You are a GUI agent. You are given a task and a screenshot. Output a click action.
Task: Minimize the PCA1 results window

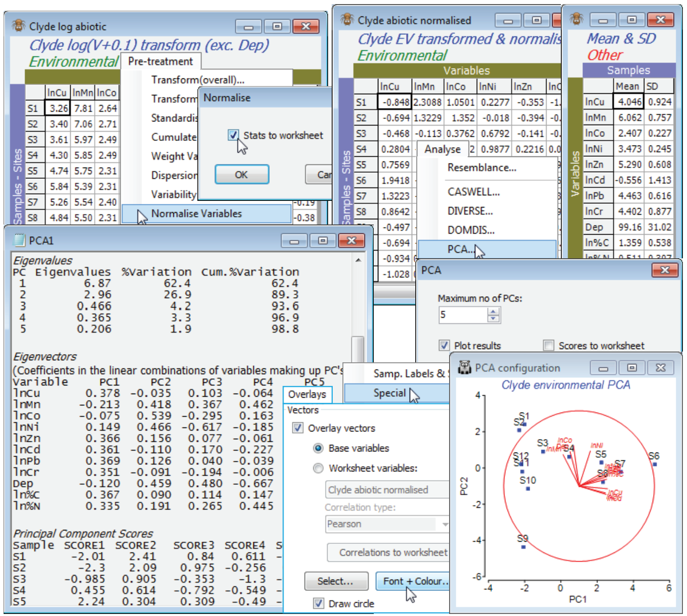(294, 240)
